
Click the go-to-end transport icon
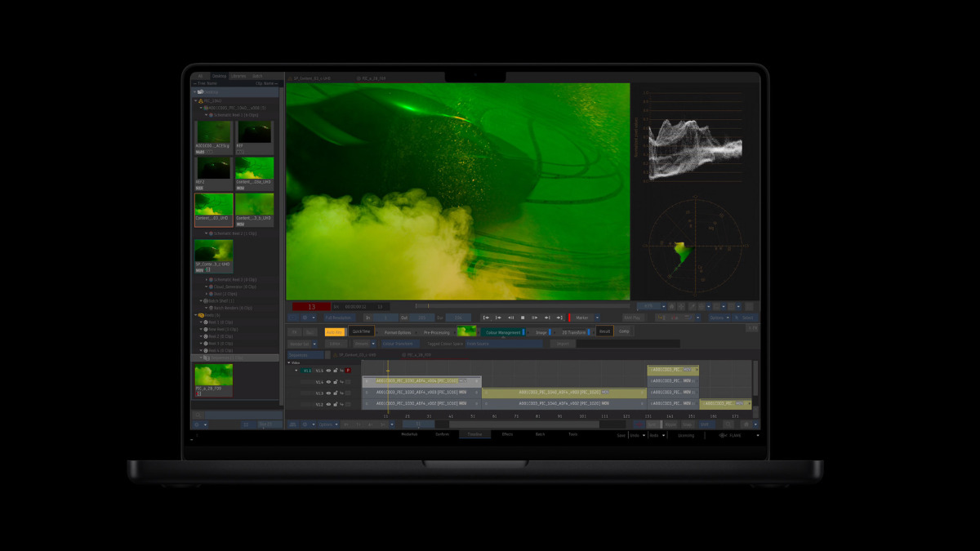click(x=560, y=318)
